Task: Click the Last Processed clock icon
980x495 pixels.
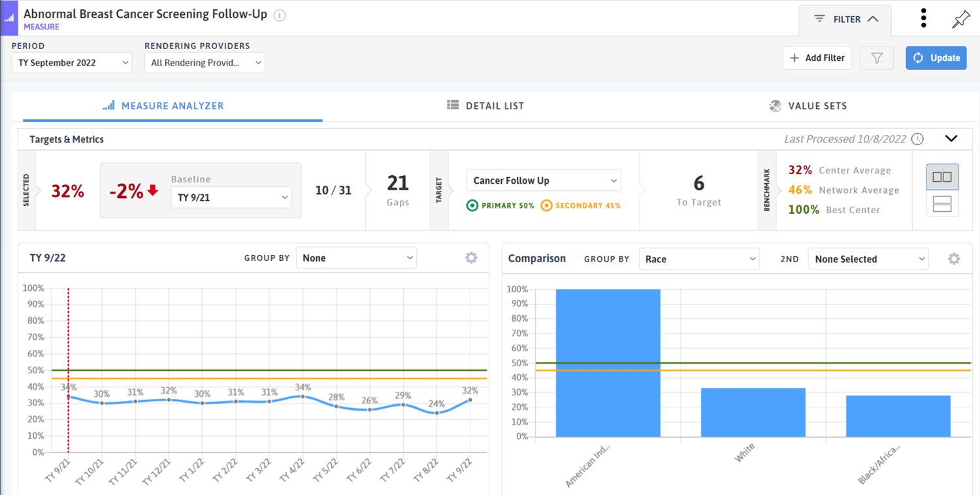Action: pos(918,139)
